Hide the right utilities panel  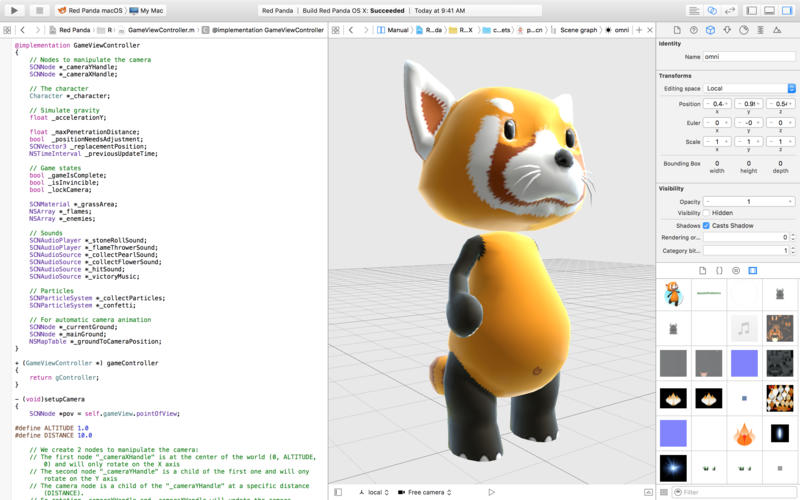[x=788, y=10]
